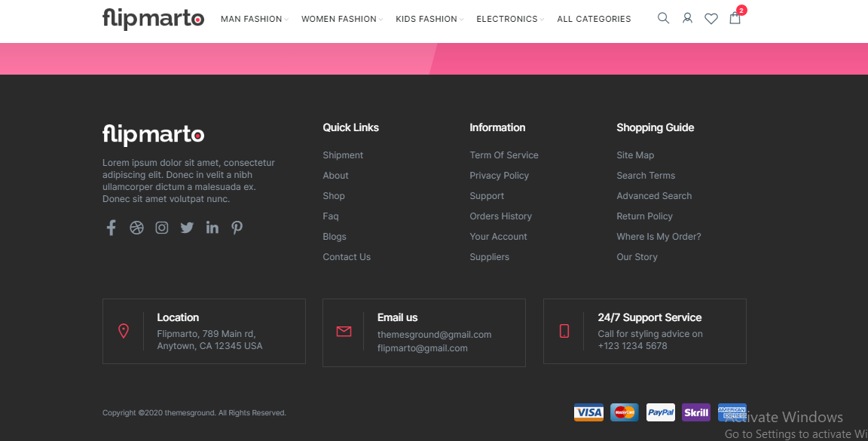Click the Where Is My Order link

pyautogui.click(x=659, y=236)
